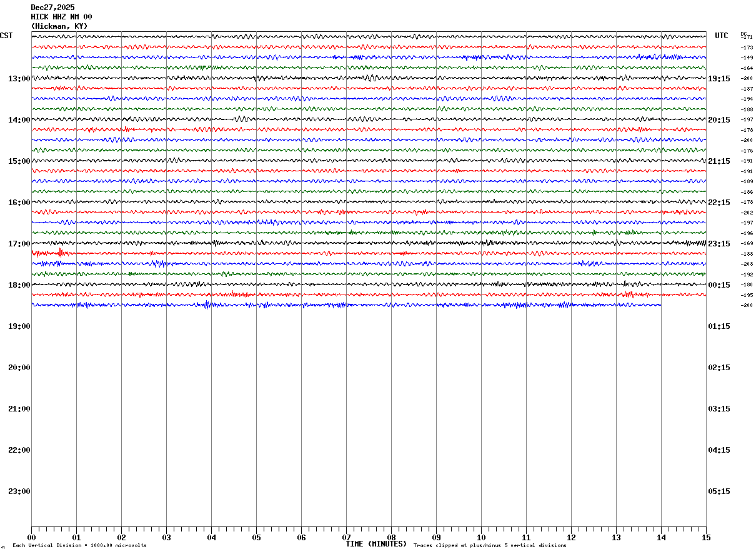Click minute tick label 03 on time axis
Viewport: 756px width, 554px height.
click(x=167, y=538)
